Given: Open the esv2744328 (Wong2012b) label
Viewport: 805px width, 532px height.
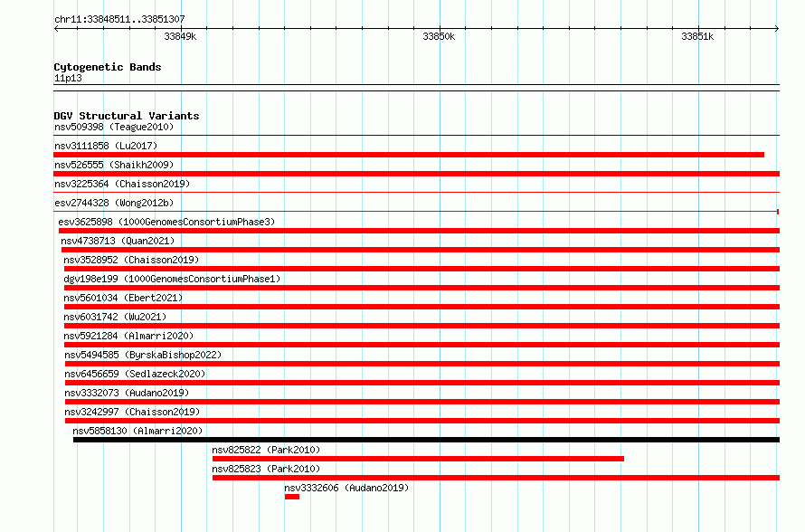Looking at the screenshot, I should tap(114, 203).
